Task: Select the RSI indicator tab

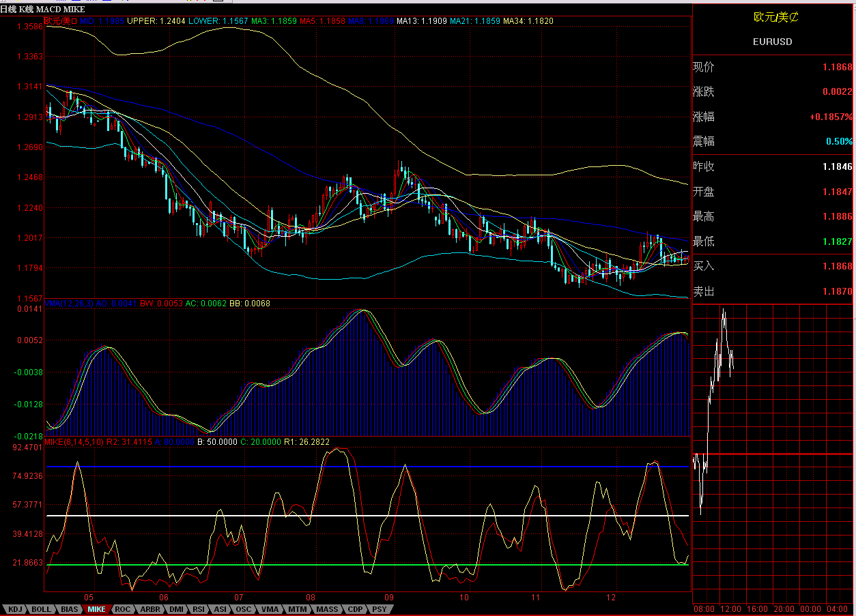Action: coord(199,609)
